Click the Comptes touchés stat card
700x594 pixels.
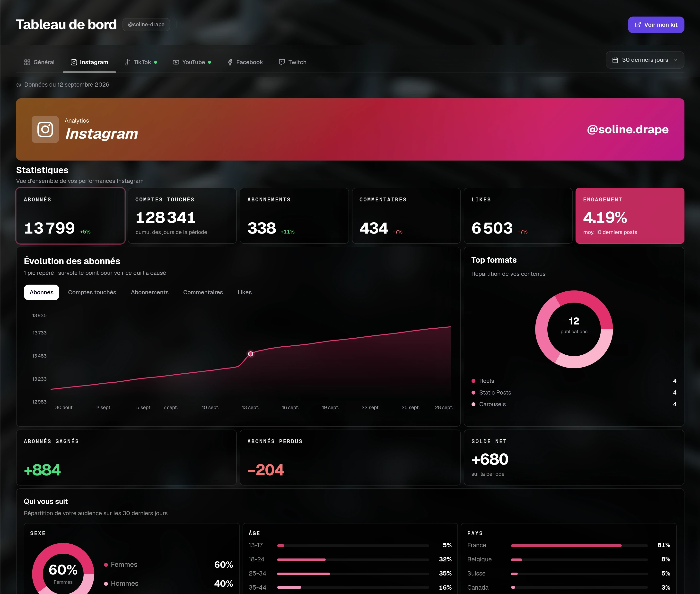182,216
